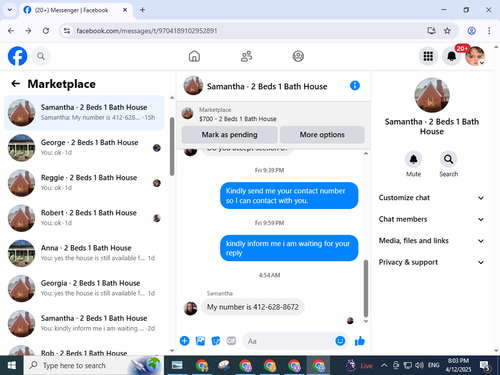500x375 pixels.
Task: Open Anna - 2 Beds 1 Bath House chat
Action: click(84, 253)
